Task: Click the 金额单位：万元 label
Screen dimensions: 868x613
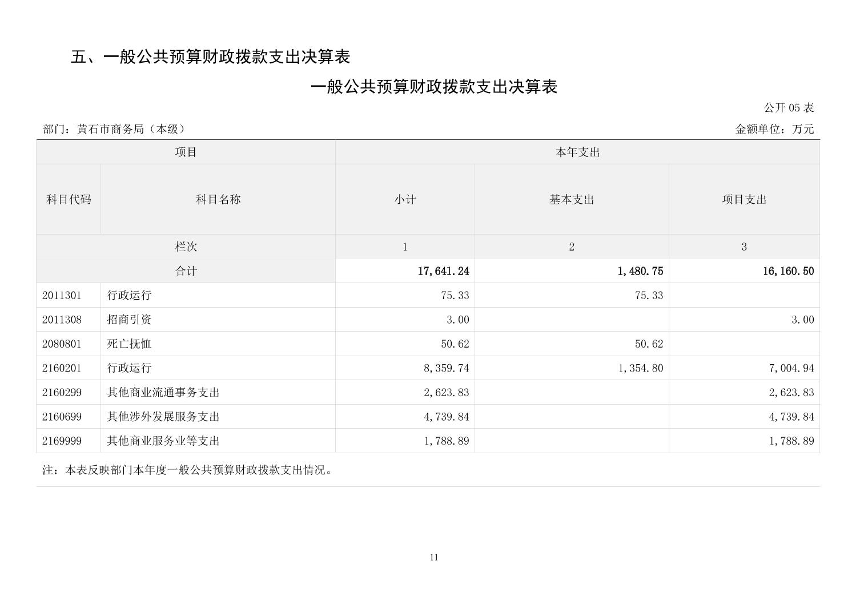Action: point(774,129)
